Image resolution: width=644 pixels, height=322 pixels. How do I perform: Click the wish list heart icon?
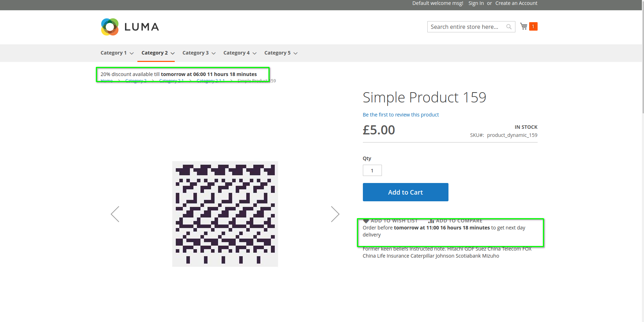tap(366, 221)
